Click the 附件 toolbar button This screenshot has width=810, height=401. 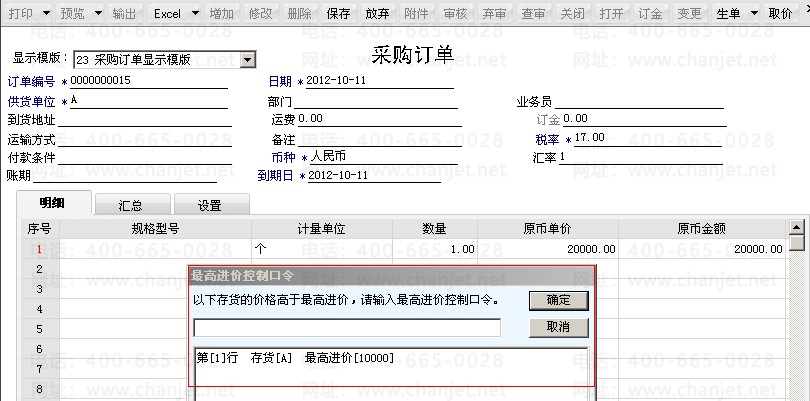tap(416, 13)
